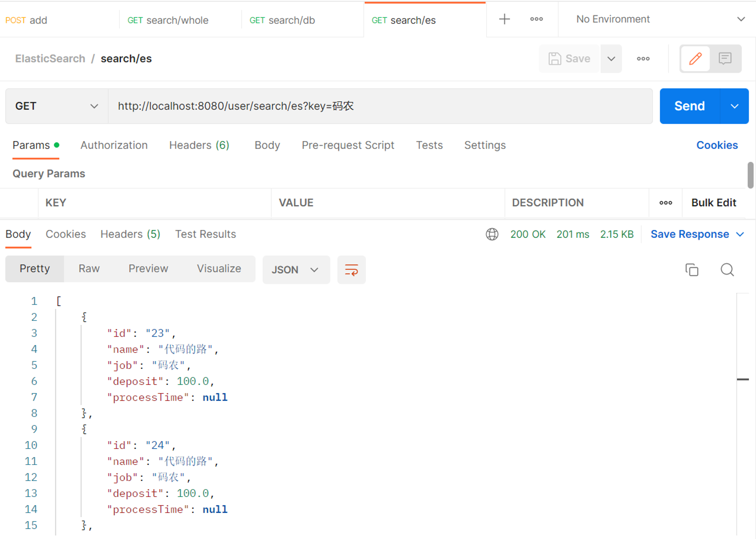756x539 pixels.
Task: Open the Settings tab
Action: [x=485, y=146]
